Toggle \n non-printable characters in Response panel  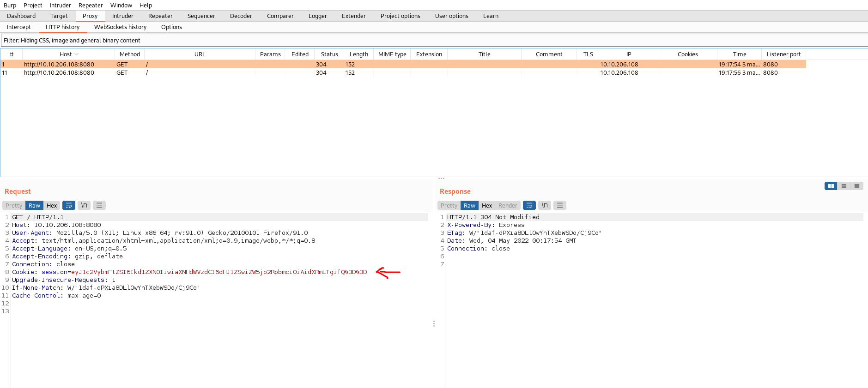545,205
